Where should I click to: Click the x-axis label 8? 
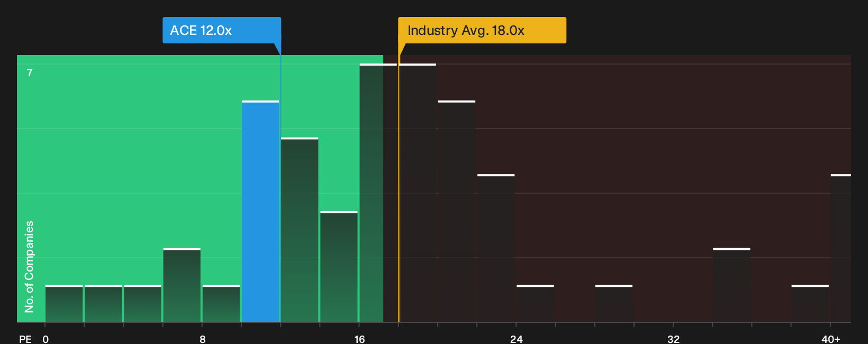click(x=203, y=339)
